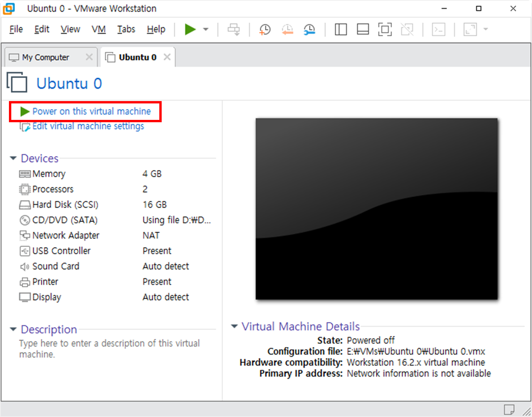Screen dimensions: 532x417
Task: Maximize the VMware Workstation window
Action: (478, 8)
